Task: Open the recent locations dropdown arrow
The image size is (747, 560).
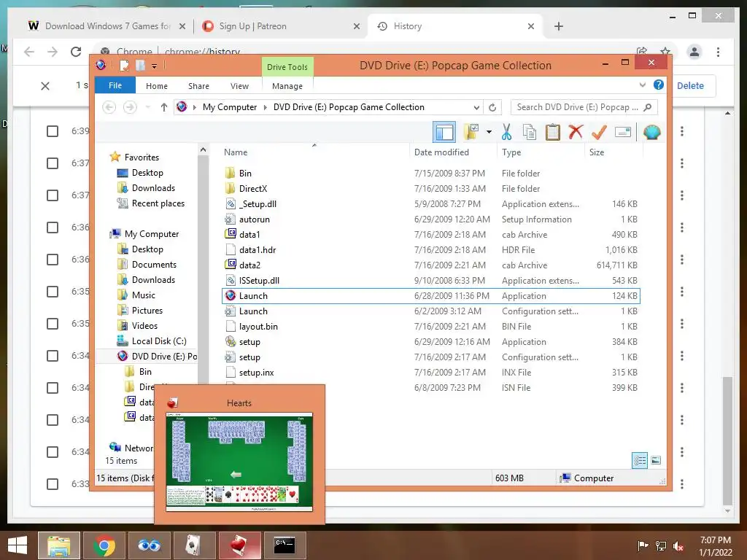Action: click(148, 107)
